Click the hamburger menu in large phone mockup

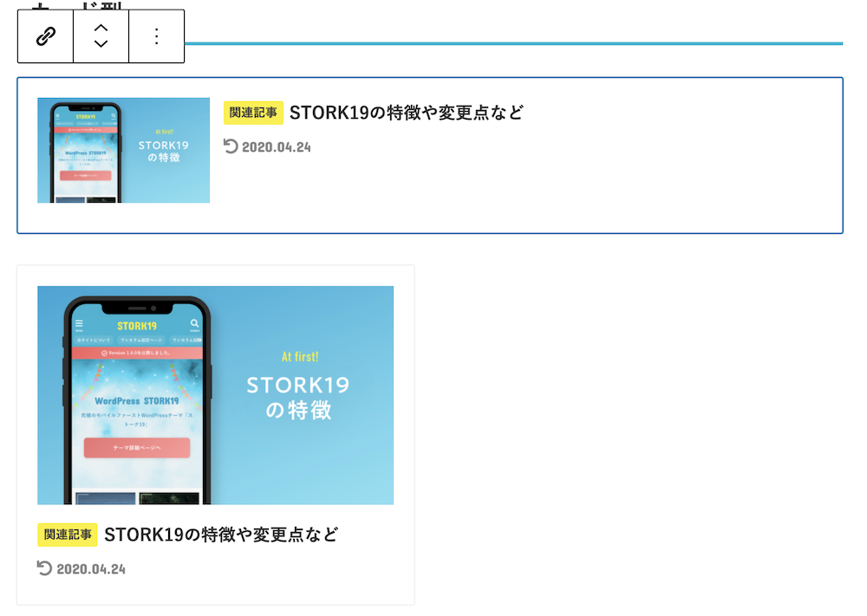coord(79,324)
